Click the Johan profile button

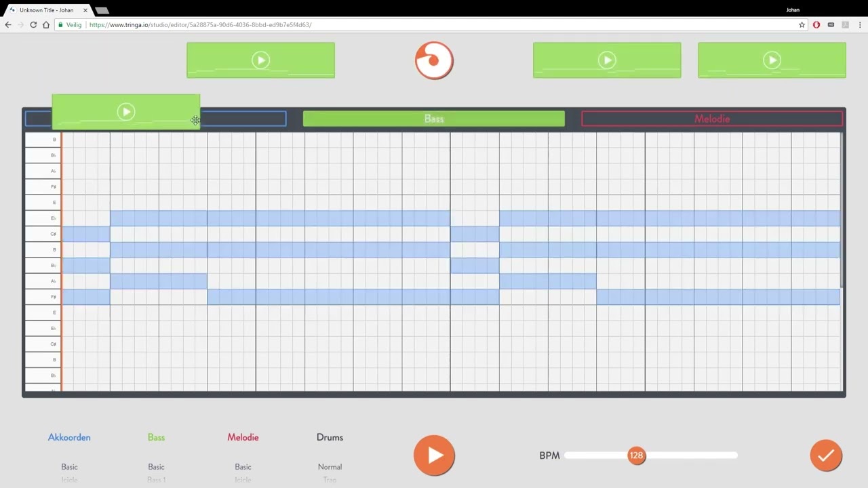(792, 10)
